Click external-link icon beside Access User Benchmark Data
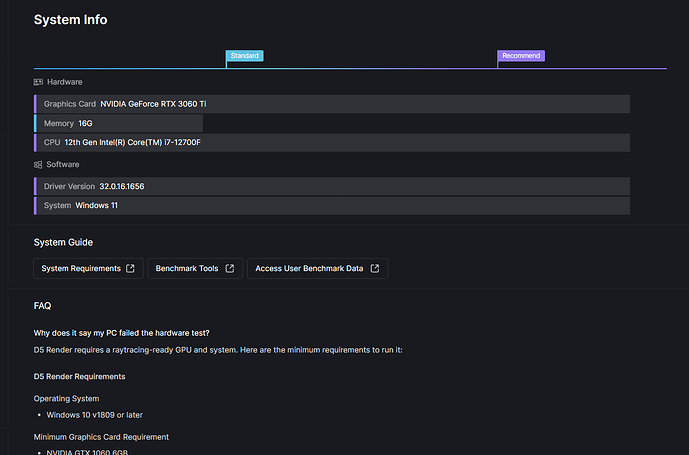This screenshot has height=455, width=689. [374, 268]
